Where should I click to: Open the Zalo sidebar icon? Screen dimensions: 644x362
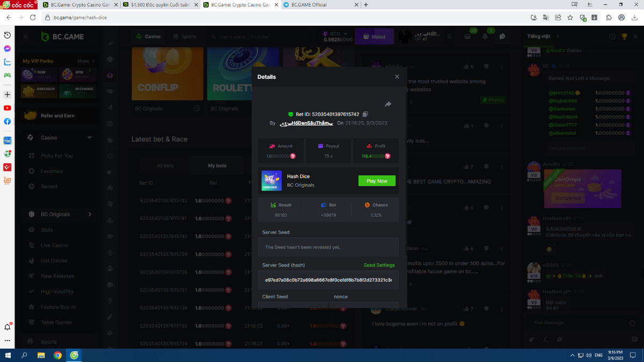click(8, 62)
